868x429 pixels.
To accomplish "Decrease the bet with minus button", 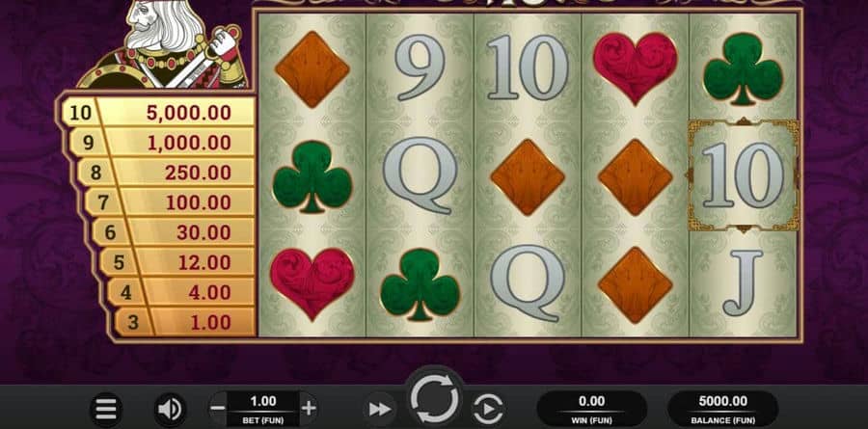I will click(x=218, y=409).
